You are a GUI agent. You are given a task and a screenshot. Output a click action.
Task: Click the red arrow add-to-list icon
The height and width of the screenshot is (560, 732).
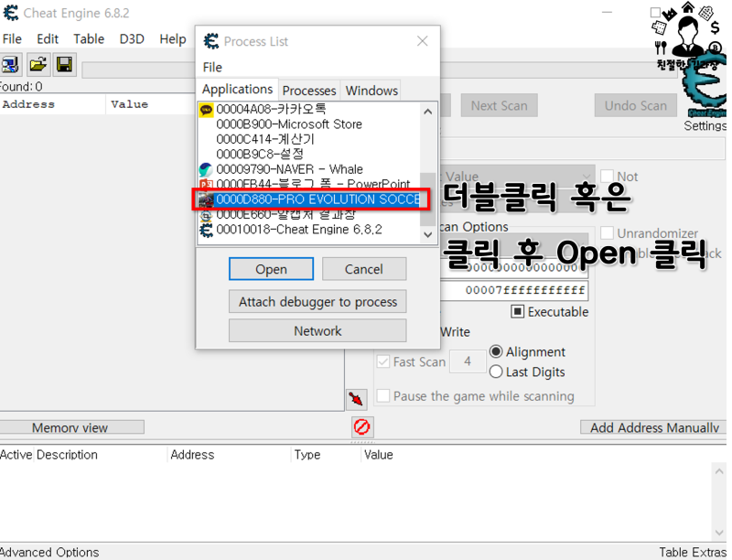coord(357,399)
